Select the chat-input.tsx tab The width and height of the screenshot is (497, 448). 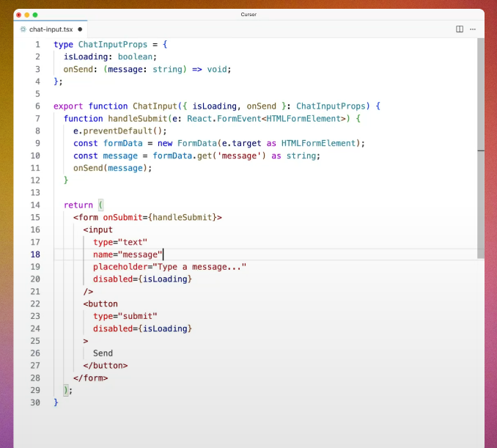[x=51, y=29]
